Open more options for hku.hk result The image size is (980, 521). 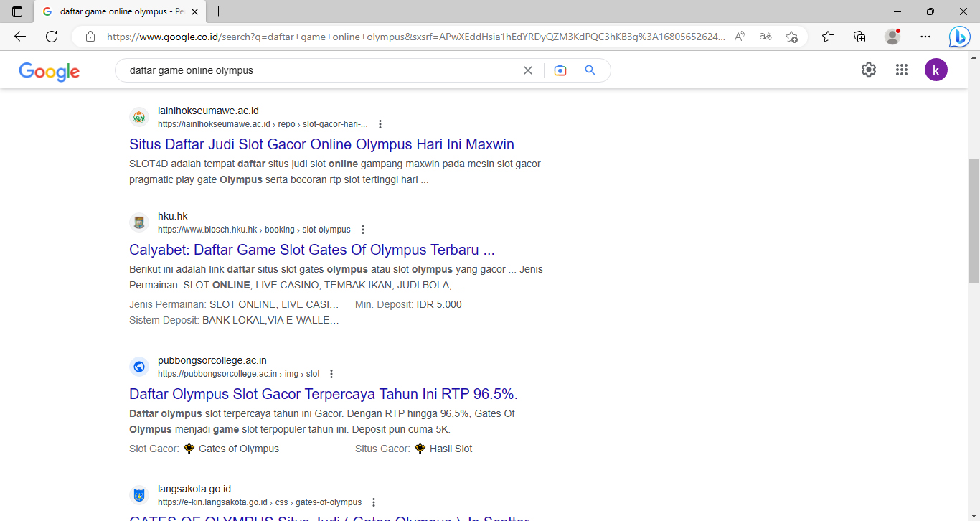point(363,230)
